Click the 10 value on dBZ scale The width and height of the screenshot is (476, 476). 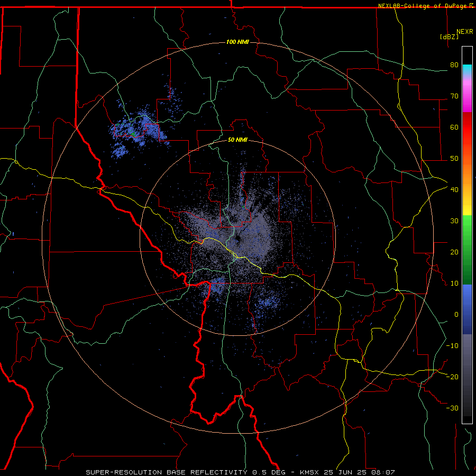tap(454, 283)
